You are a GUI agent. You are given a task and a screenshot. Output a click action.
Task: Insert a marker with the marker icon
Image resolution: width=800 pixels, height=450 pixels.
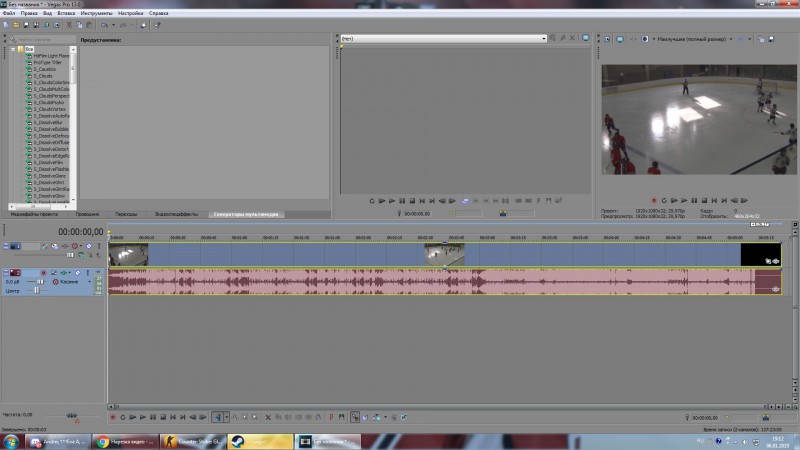(332, 417)
